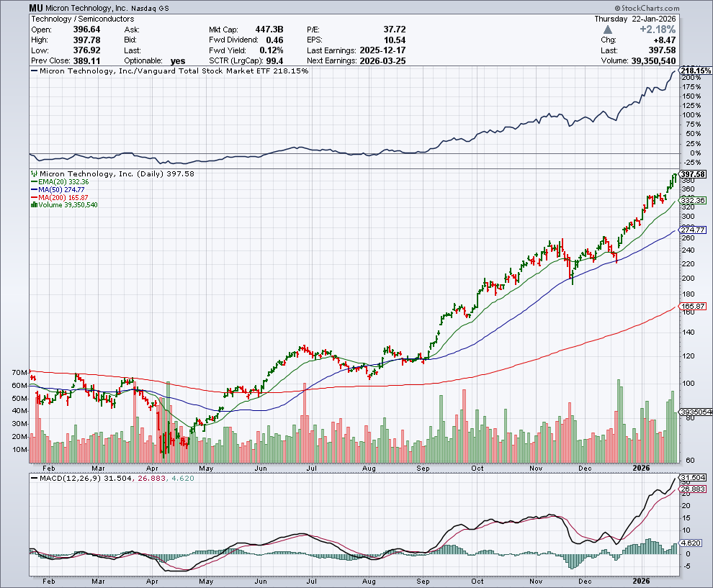
Task: Click the 274.77 MA flag on right axis
Action: click(693, 230)
